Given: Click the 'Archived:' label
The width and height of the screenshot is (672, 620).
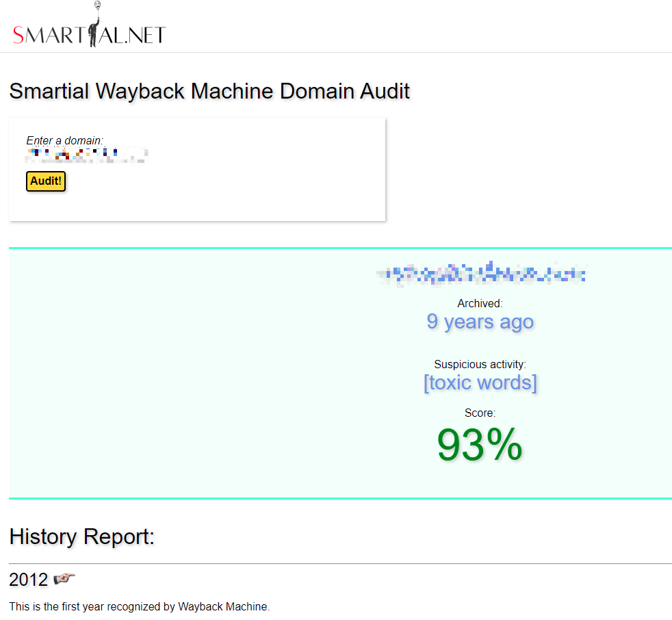Looking at the screenshot, I should tap(480, 303).
